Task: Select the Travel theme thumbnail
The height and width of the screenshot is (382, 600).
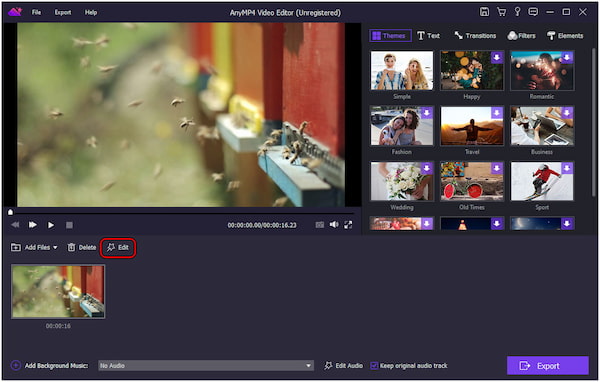Action: pyautogui.click(x=472, y=126)
